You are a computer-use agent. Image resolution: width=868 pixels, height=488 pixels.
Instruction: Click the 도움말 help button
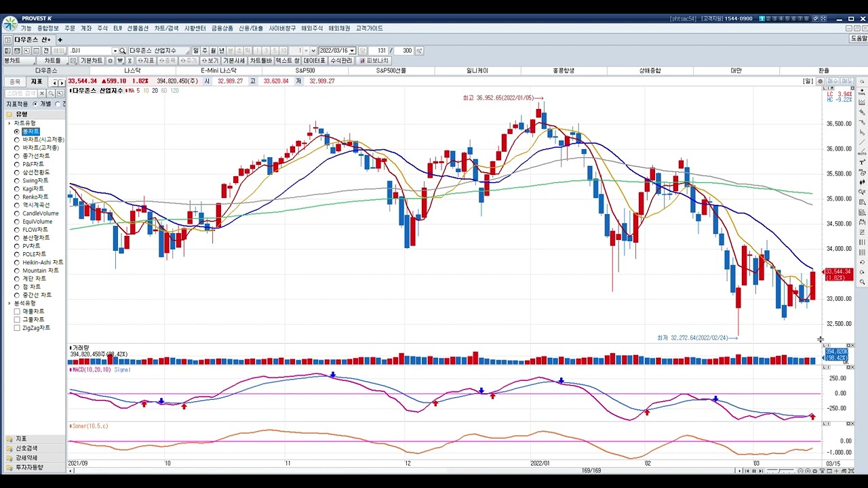[859, 39]
